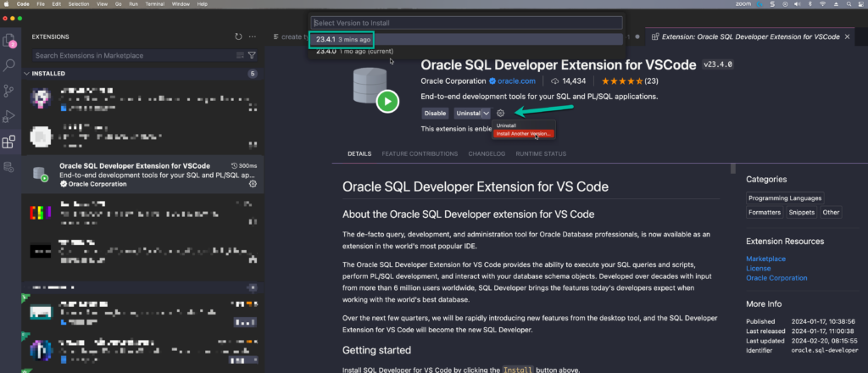Click the filter extensions funnel icon

pos(252,56)
